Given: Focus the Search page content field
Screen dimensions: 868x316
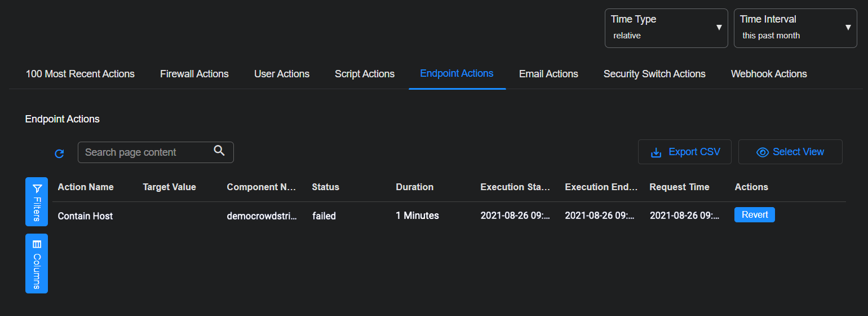Looking at the screenshot, I should point(147,152).
